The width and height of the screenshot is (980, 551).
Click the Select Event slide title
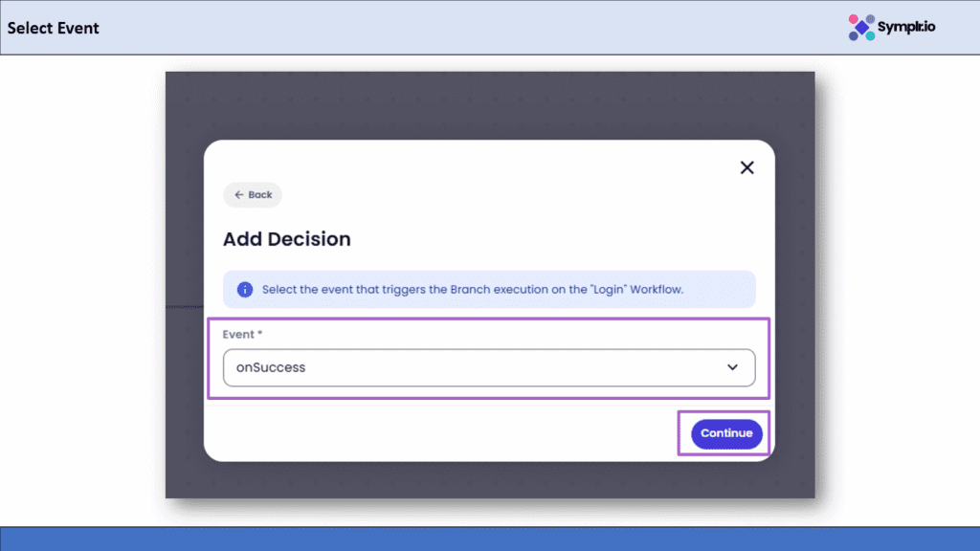(x=54, y=28)
